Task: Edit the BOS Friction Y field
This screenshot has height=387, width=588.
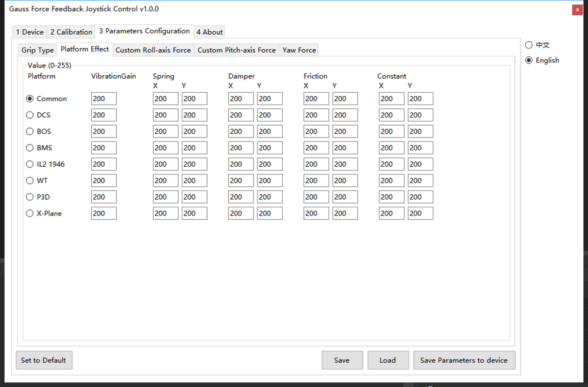Action: pyautogui.click(x=345, y=132)
